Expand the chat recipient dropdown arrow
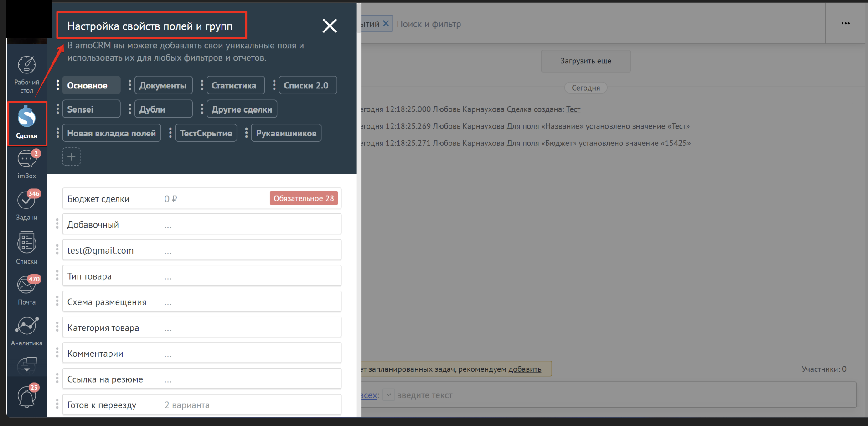This screenshot has height=426, width=868. click(388, 395)
